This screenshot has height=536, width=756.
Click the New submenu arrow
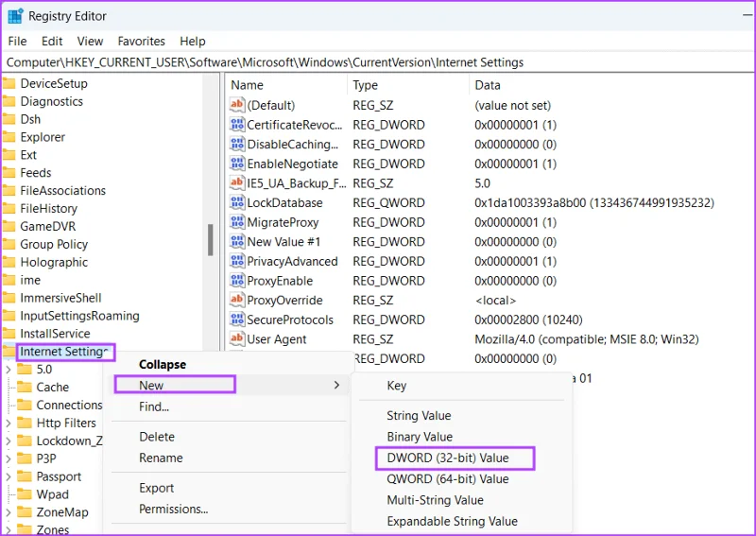(x=336, y=385)
